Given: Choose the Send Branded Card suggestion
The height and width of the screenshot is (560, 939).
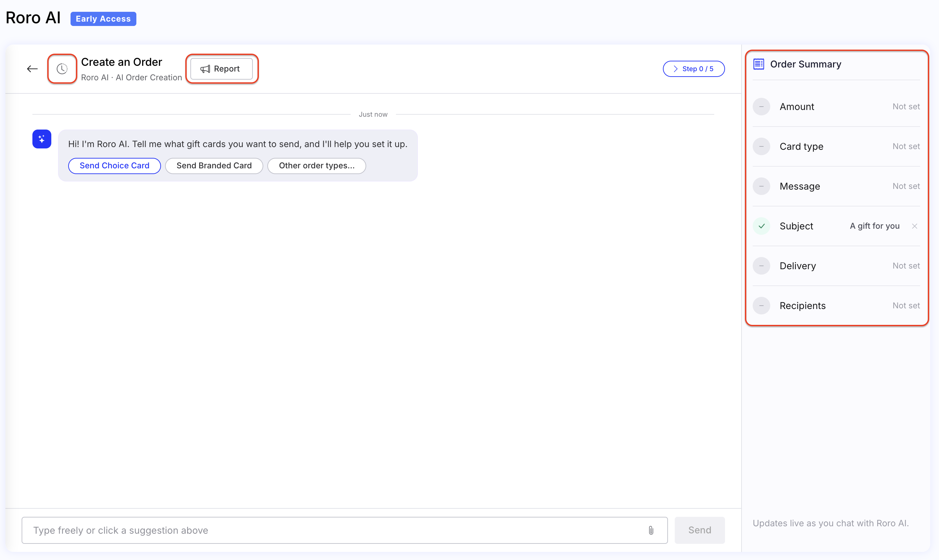Looking at the screenshot, I should point(214,166).
